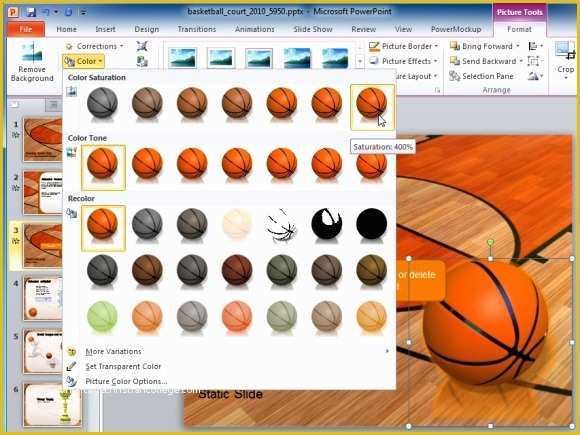580x435 pixels.
Task: Open the Review tab
Action: tap(364, 29)
